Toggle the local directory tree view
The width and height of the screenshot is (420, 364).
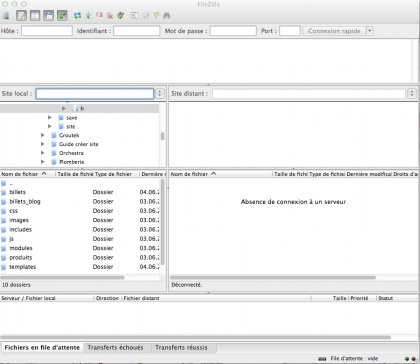(x=35, y=15)
